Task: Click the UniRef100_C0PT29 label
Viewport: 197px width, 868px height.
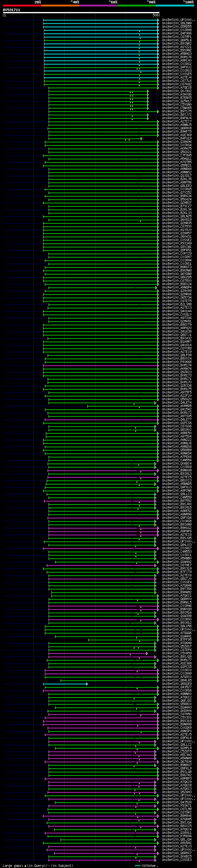Action: click(x=177, y=254)
